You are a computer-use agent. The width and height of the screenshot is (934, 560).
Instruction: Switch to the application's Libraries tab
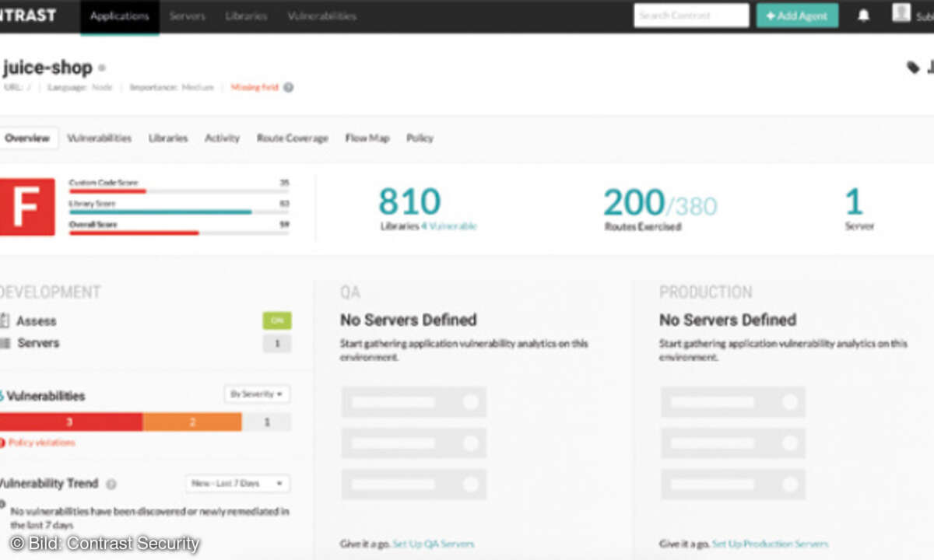click(x=168, y=138)
